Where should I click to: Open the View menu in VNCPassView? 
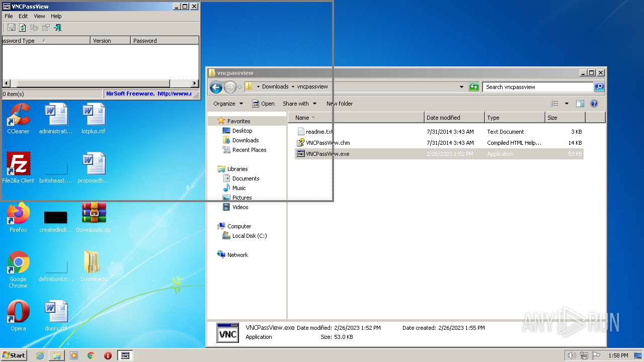39,16
